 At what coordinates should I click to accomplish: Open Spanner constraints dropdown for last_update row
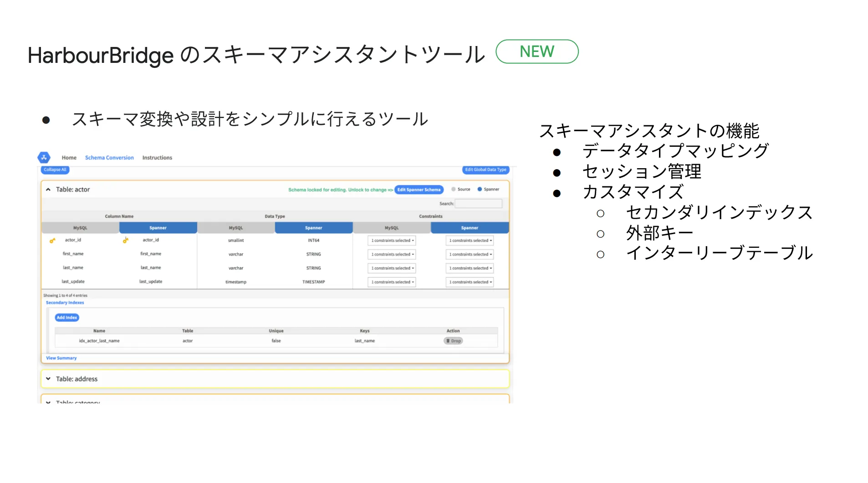(470, 282)
